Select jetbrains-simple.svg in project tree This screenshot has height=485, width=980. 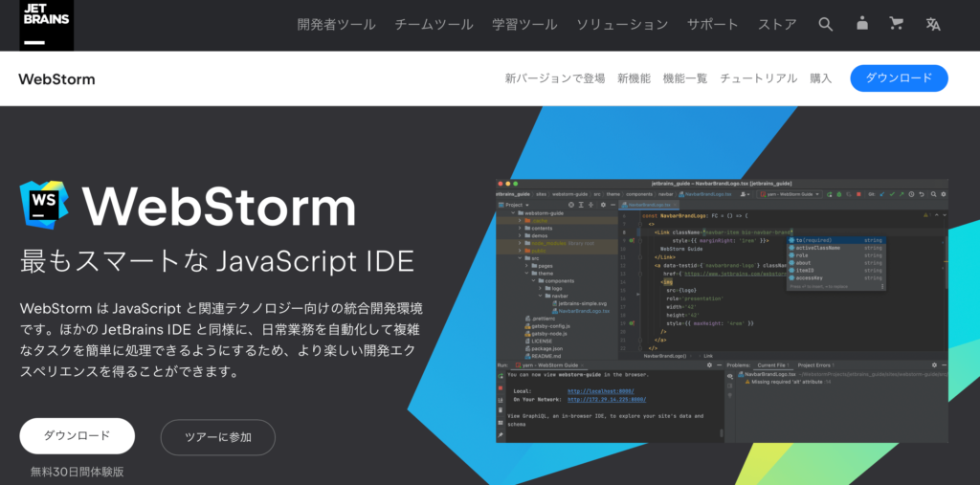(x=578, y=303)
